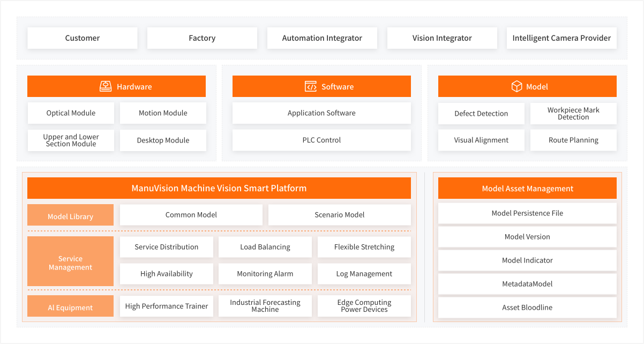This screenshot has width=644, height=344.
Task: Click the AI Equipment label
Action: click(x=71, y=306)
